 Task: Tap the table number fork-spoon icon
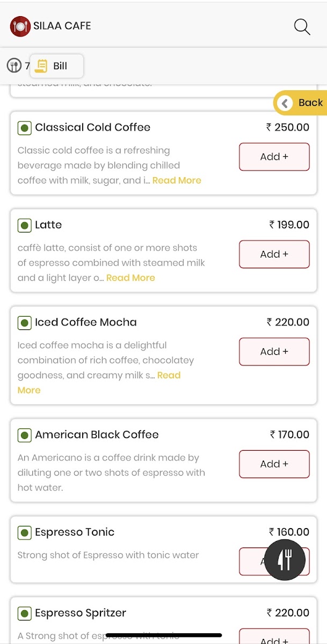click(x=14, y=66)
